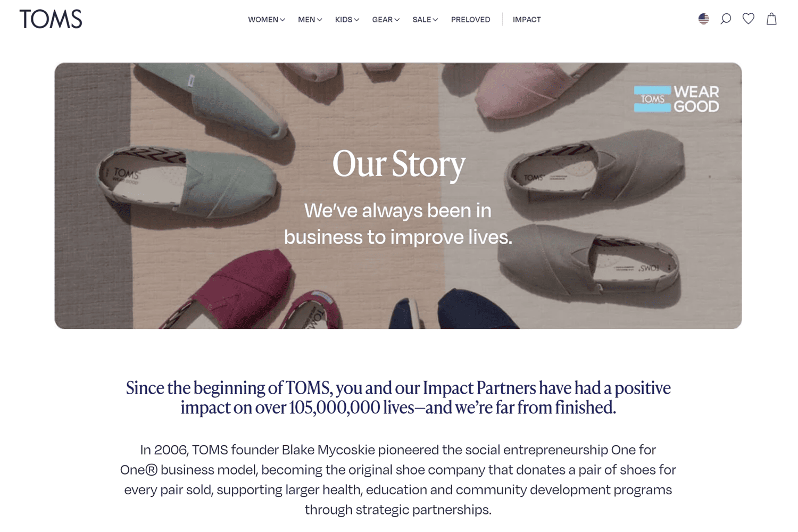Go home via the TOMS logo
The height and width of the screenshot is (532, 798).
(51, 19)
